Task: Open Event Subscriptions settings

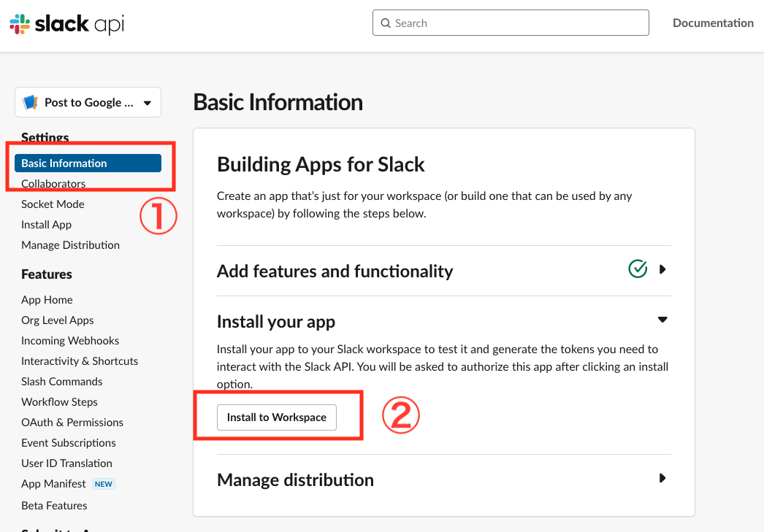Action: (x=68, y=442)
